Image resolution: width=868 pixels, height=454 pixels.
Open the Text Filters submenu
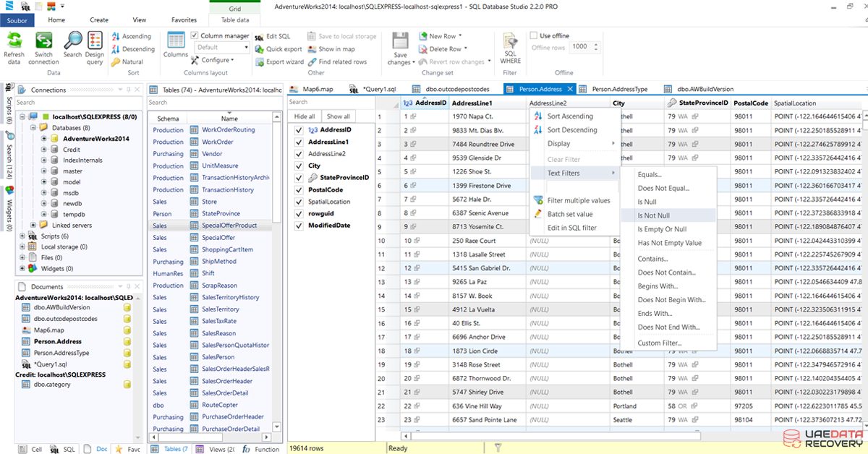point(575,174)
